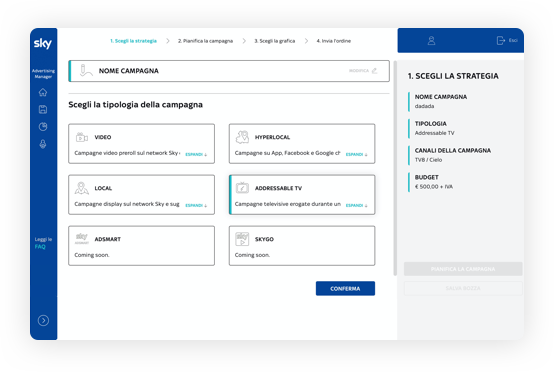Click the pencil edit icon beside Modifica
This screenshot has height=372, width=554.
click(375, 71)
